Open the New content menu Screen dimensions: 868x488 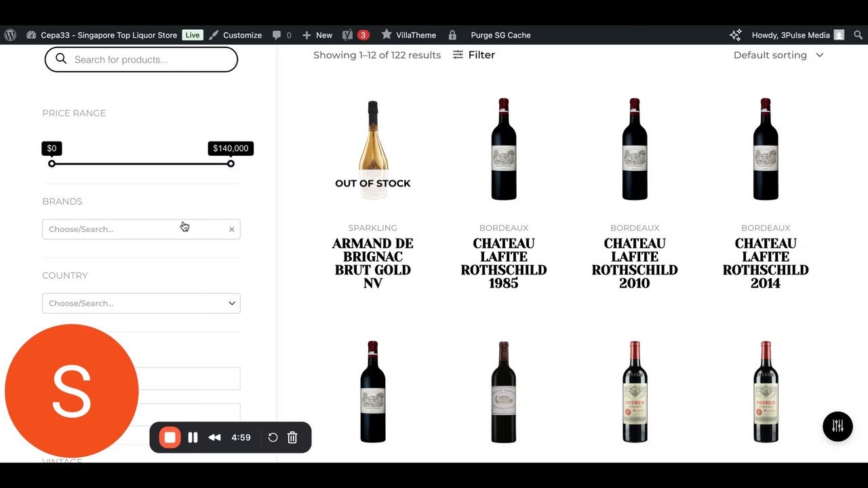click(324, 35)
